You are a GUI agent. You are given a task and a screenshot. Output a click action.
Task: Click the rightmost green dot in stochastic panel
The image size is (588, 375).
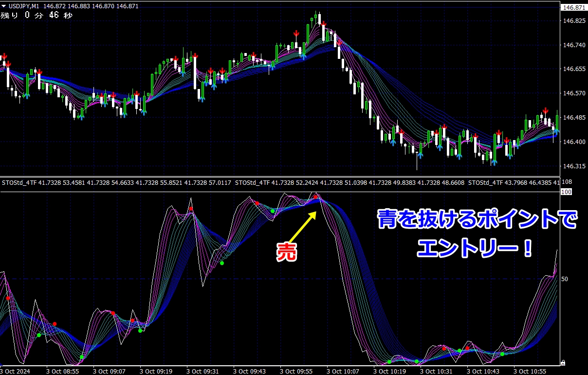coord(502,354)
